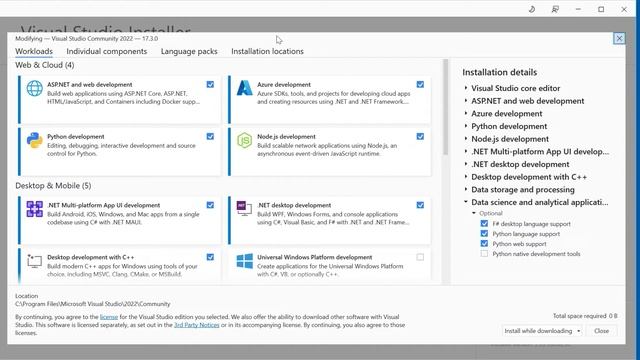Image resolution: width=640 pixels, height=360 pixels.
Task: Uncheck Python development workload checkbox
Action: (210, 136)
